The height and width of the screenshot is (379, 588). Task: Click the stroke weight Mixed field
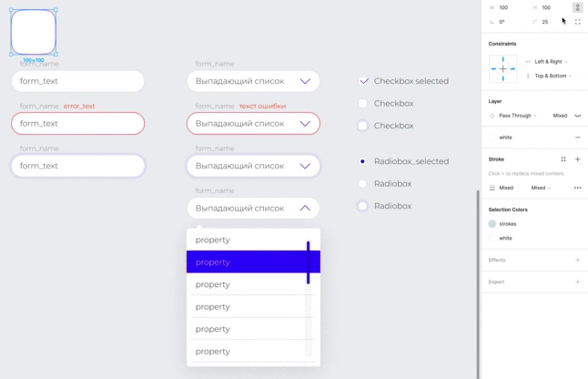506,188
